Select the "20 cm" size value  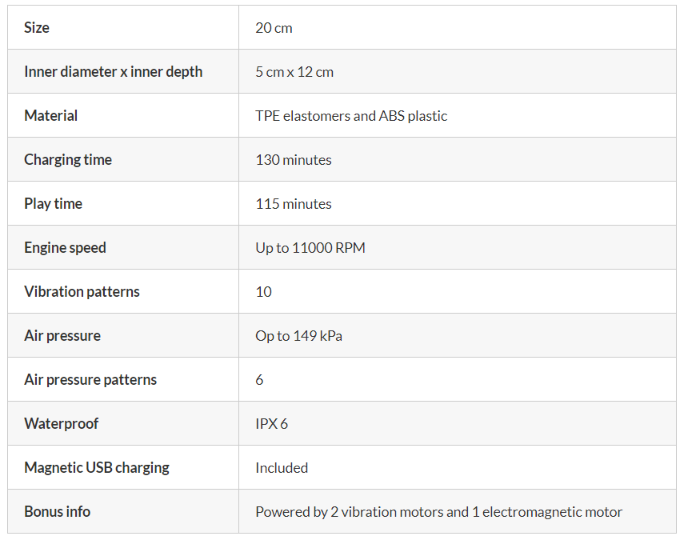coord(274,28)
